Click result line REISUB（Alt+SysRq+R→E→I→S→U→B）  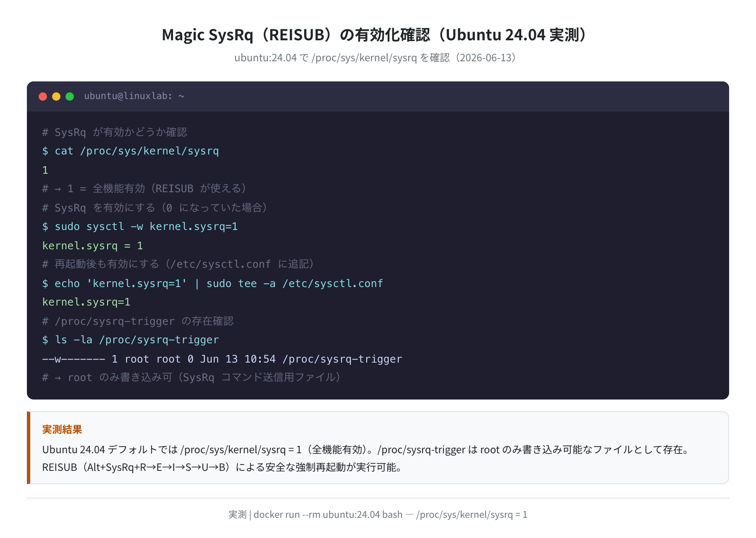(x=223, y=467)
